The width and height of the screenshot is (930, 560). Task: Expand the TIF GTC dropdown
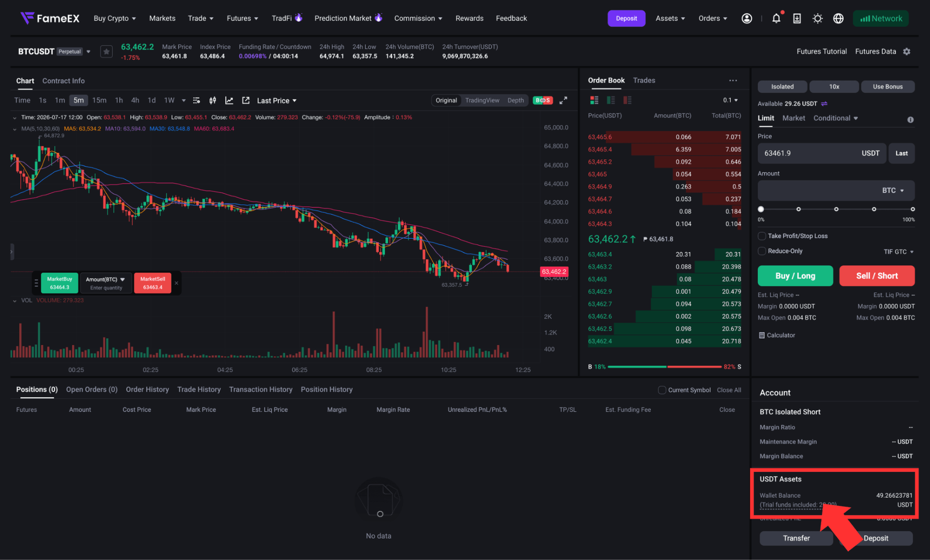click(898, 251)
